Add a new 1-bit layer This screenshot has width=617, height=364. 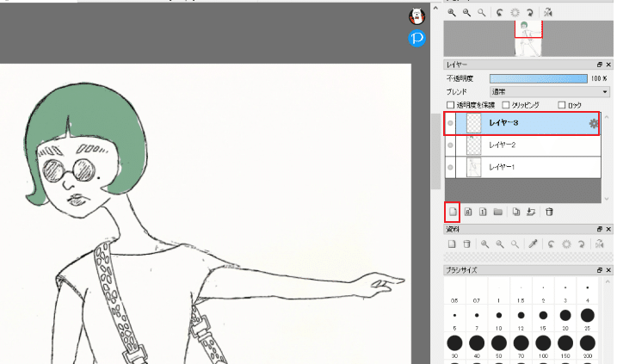[x=483, y=212]
